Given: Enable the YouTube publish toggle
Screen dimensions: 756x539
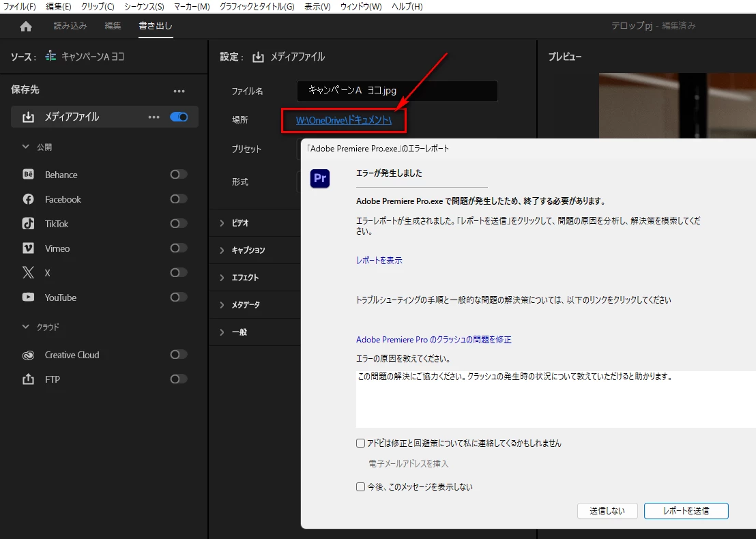Looking at the screenshot, I should [x=179, y=297].
